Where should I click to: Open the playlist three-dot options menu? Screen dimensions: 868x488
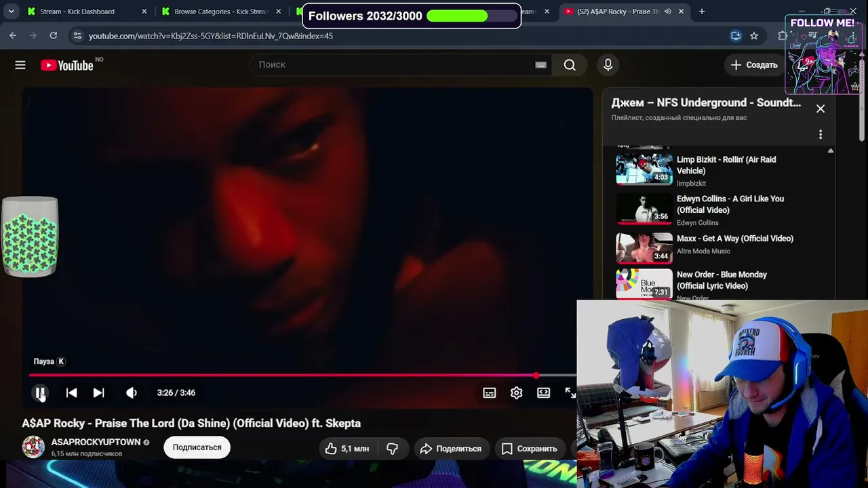(821, 134)
